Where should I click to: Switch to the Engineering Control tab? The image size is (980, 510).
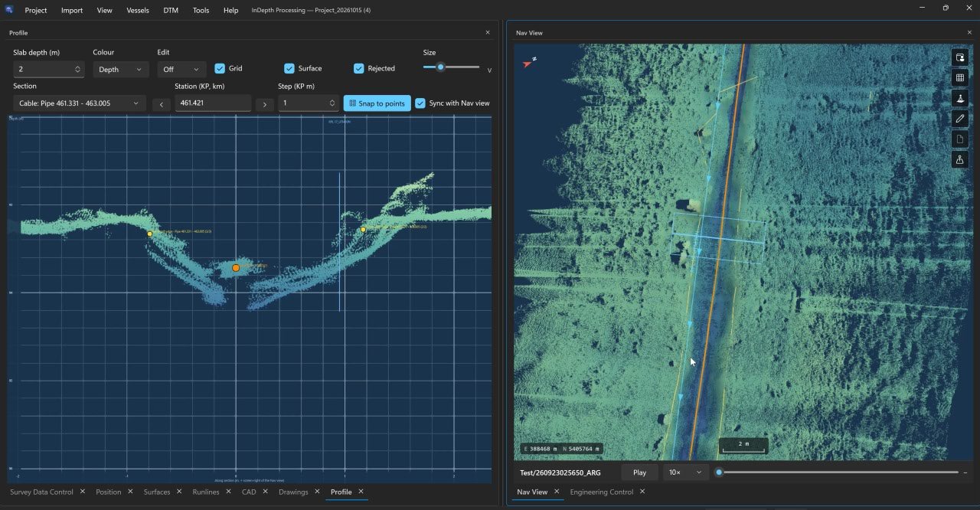tap(602, 492)
